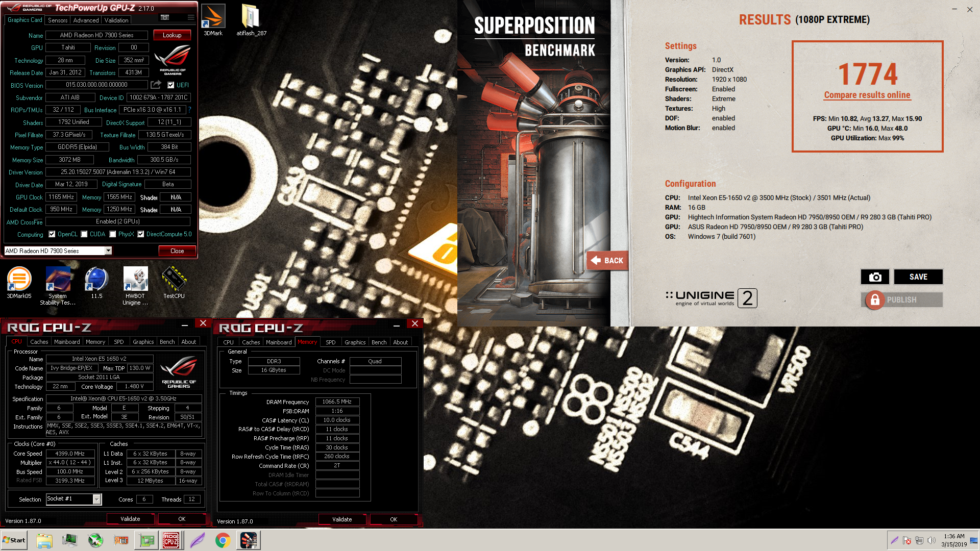Open the atiflash_287 folder icon
This screenshot has width=980, height=551.
pyautogui.click(x=251, y=20)
